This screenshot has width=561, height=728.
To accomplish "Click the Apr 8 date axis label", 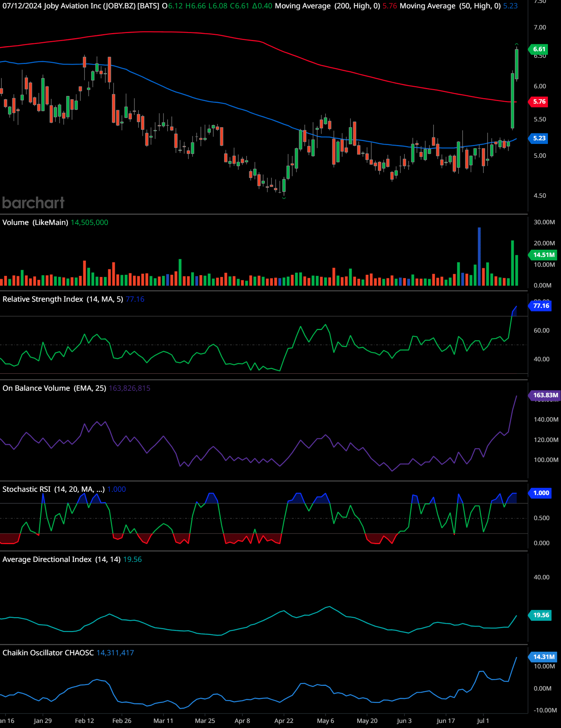I will pyautogui.click(x=242, y=721).
